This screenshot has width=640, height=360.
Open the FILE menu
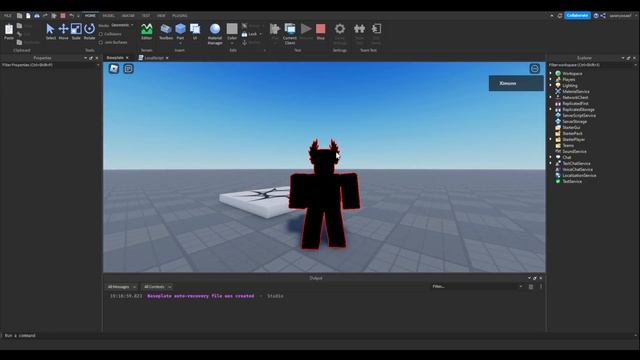[x=7, y=16]
